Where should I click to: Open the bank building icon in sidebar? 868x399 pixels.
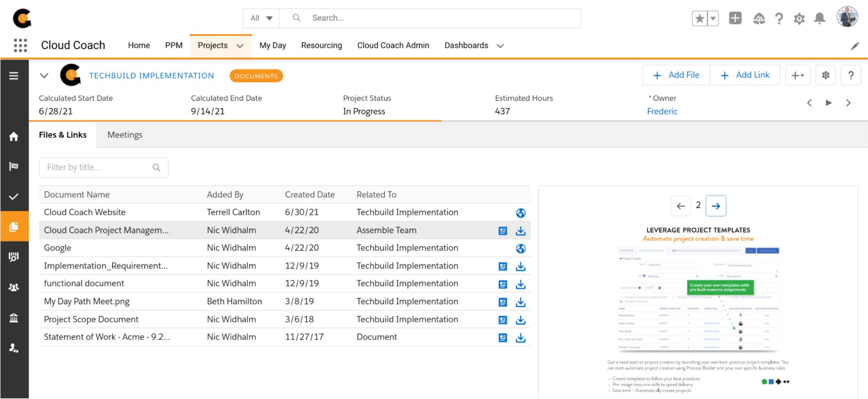click(14, 318)
